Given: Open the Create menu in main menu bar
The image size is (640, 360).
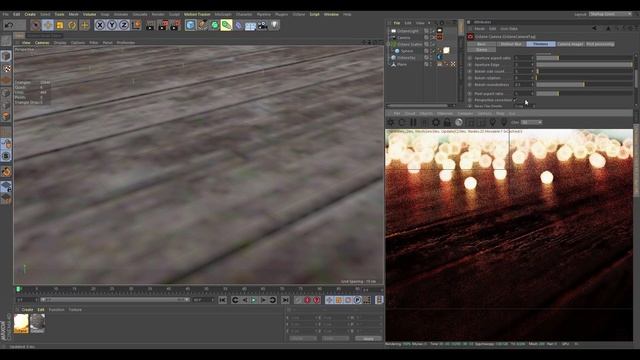Looking at the screenshot, I should click(30, 14).
